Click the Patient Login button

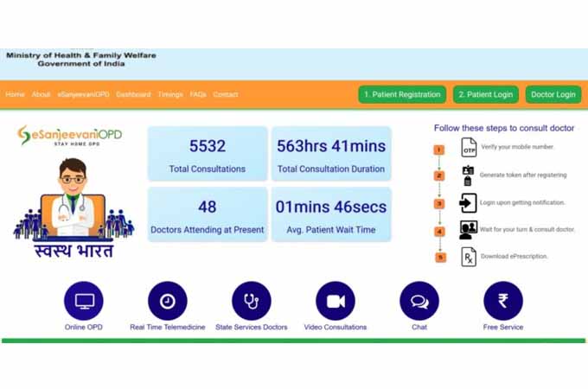(486, 94)
